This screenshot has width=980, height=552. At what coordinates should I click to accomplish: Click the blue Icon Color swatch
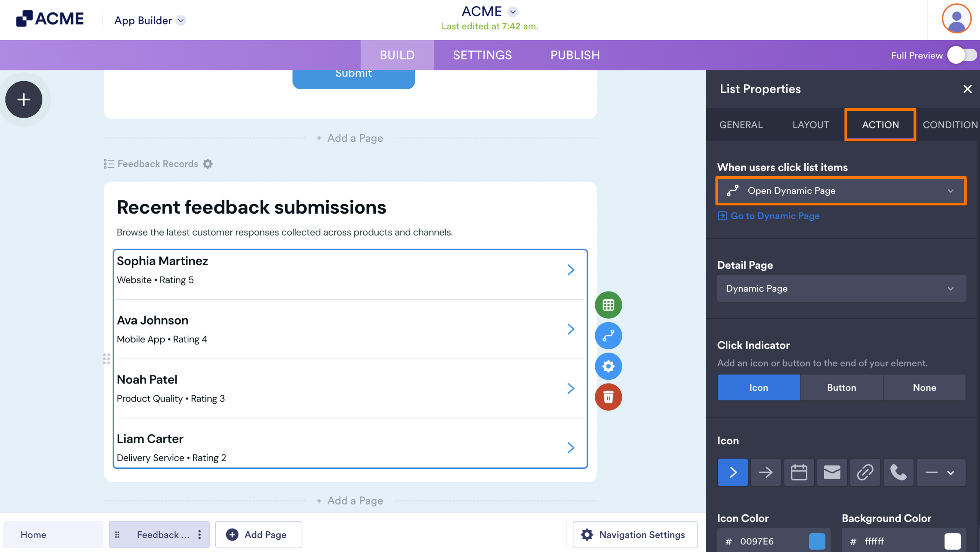pos(817,541)
